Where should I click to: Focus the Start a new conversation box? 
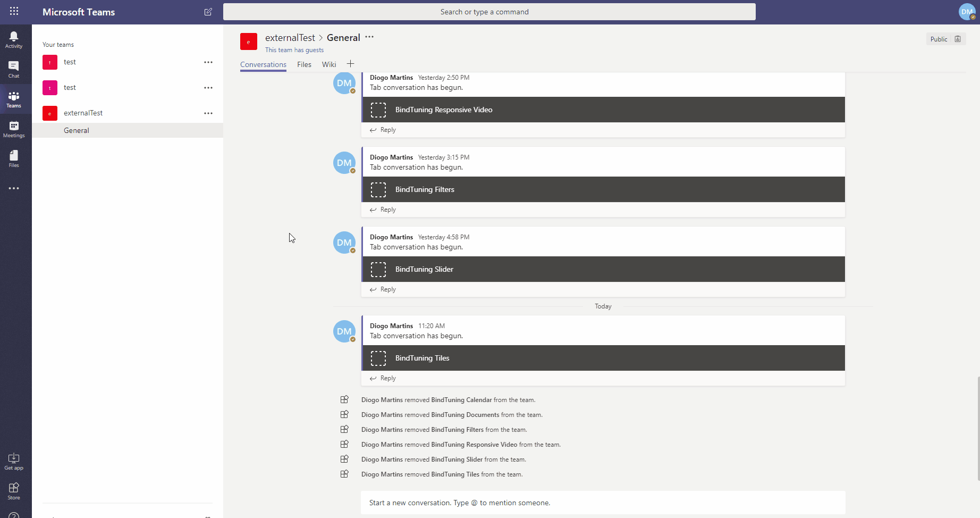tap(603, 503)
